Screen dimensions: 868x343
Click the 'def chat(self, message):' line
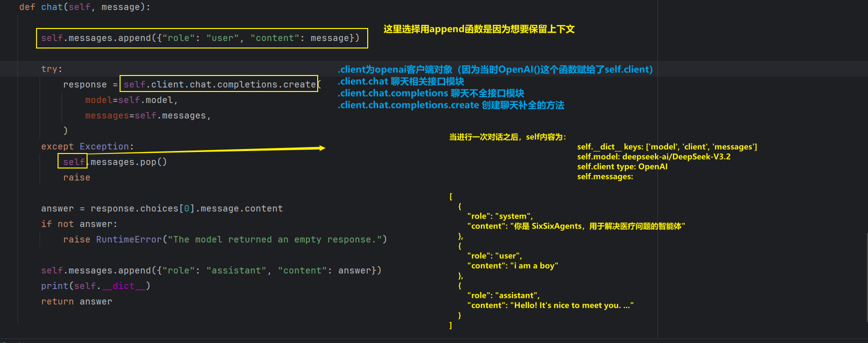(85, 7)
